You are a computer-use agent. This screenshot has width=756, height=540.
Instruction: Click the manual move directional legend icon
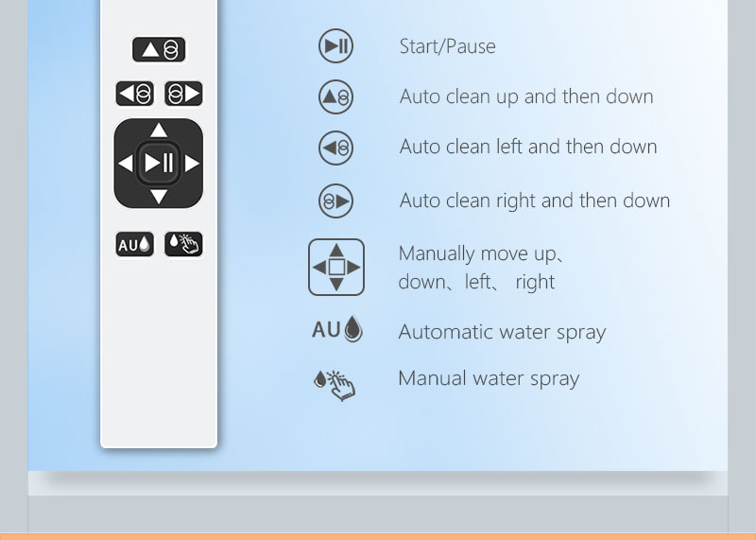tap(336, 267)
